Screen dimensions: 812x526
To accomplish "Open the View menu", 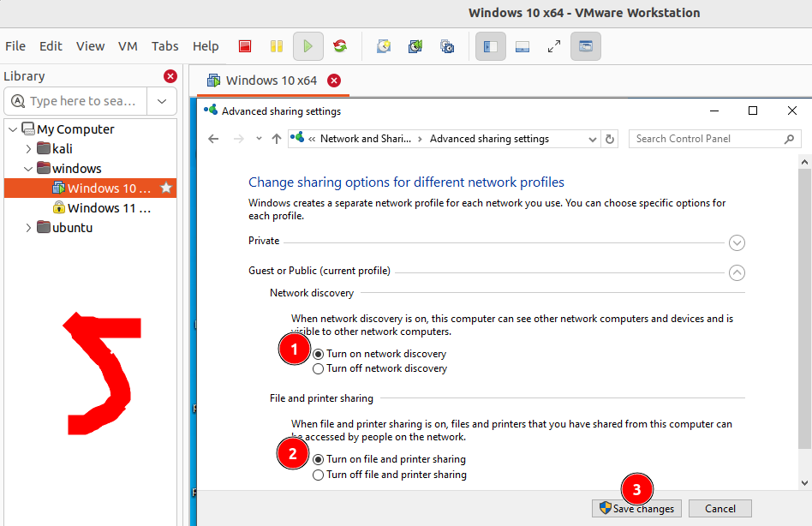I will [x=90, y=46].
